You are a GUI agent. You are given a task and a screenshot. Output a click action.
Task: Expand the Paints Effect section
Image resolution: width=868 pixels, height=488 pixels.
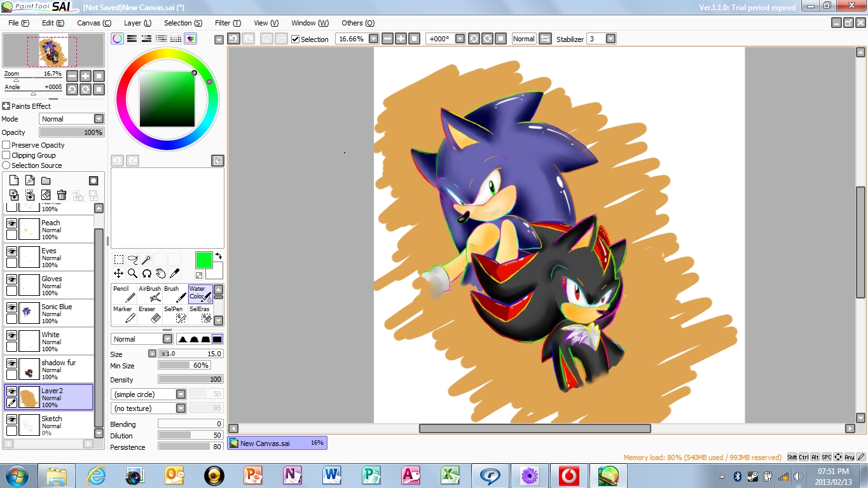(x=6, y=106)
